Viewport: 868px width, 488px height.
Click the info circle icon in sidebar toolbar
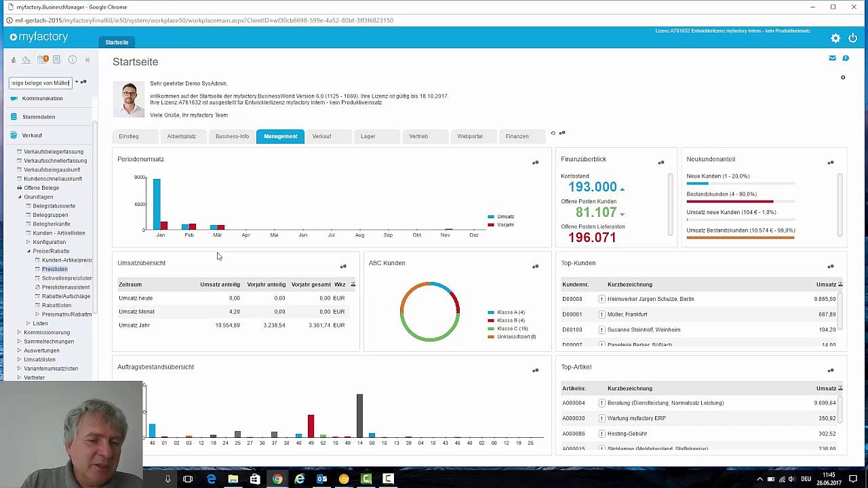coord(73,60)
